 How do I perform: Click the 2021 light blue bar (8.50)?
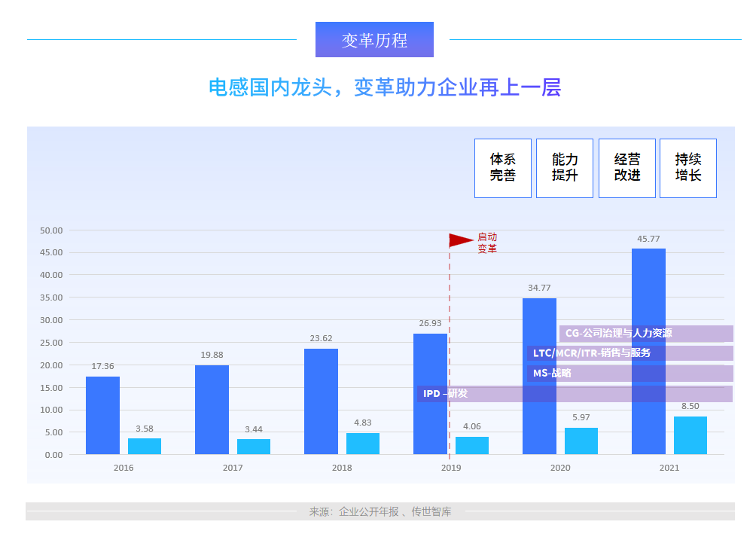(x=690, y=435)
